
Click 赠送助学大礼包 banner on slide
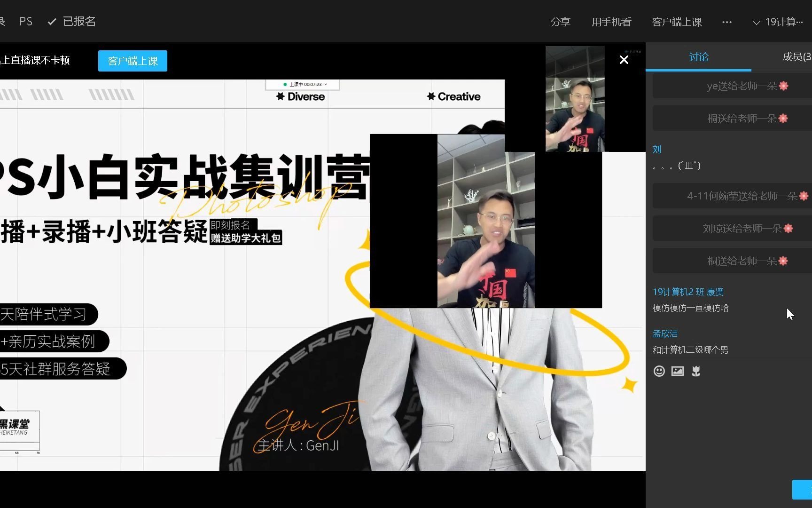pos(246,238)
